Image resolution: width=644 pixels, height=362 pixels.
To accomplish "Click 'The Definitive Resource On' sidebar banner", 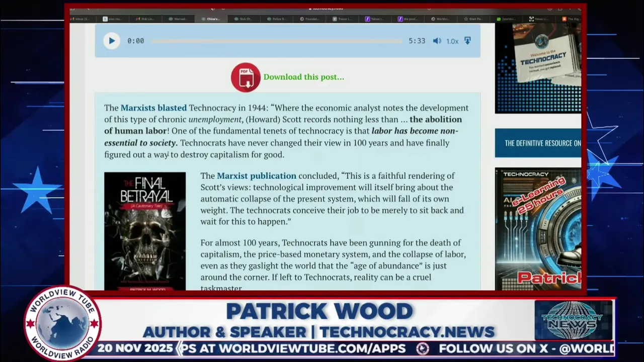I will 538,143.
